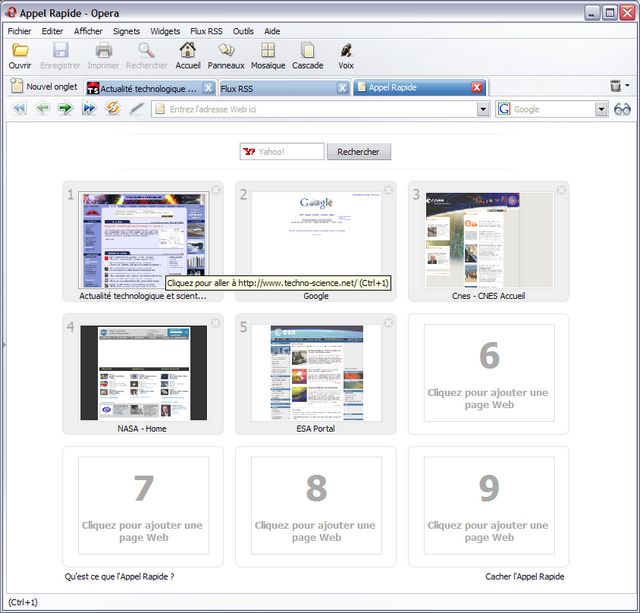Close the Appel Rapide tab

[477, 87]
